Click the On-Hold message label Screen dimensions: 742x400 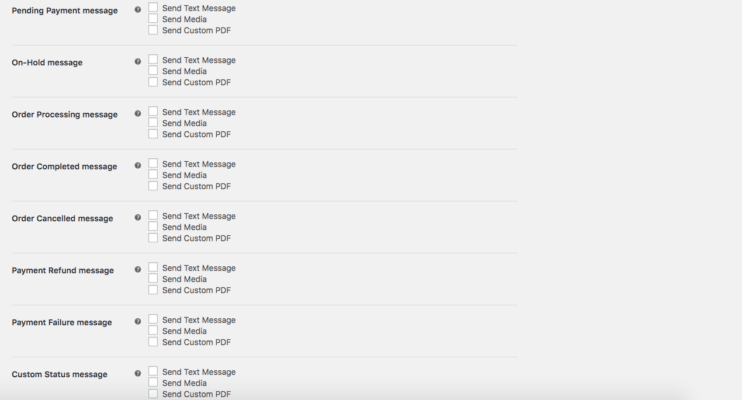tap(47, 62)
